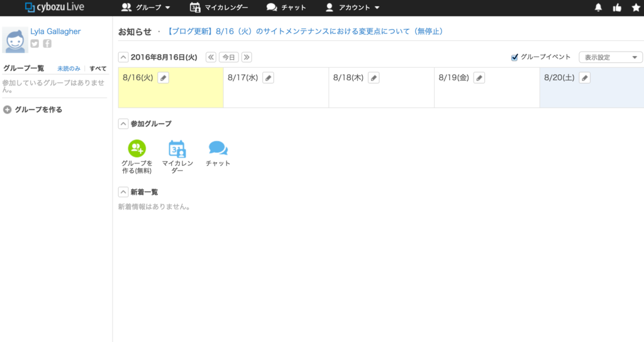
Task: Click the 新着情報はありません message
Action: tap(155, 207)
